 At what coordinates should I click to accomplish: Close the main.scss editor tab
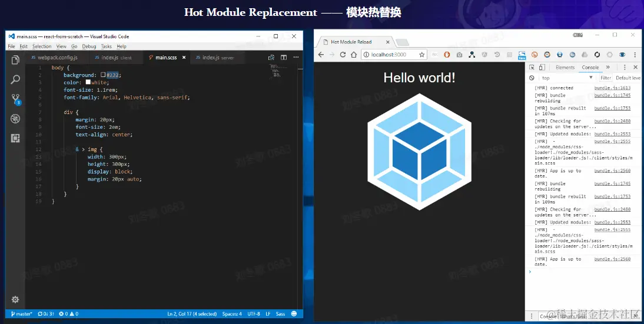(184, 58)
